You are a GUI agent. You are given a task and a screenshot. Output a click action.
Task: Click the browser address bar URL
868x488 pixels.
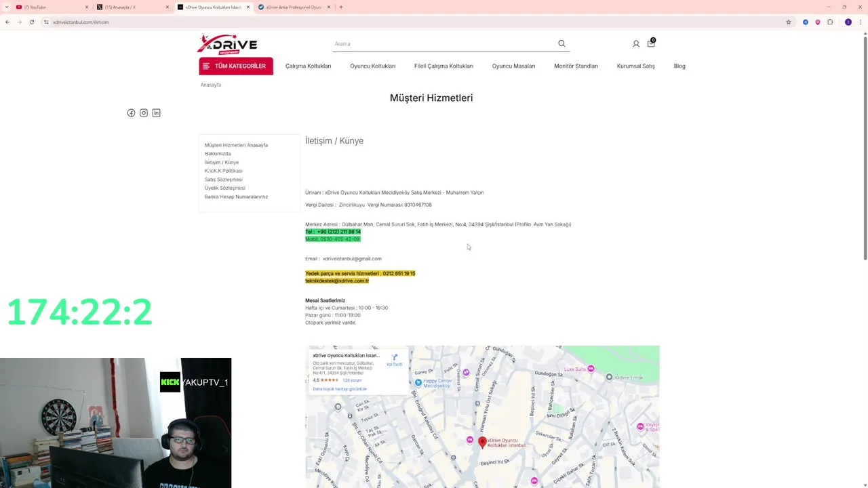81,22
